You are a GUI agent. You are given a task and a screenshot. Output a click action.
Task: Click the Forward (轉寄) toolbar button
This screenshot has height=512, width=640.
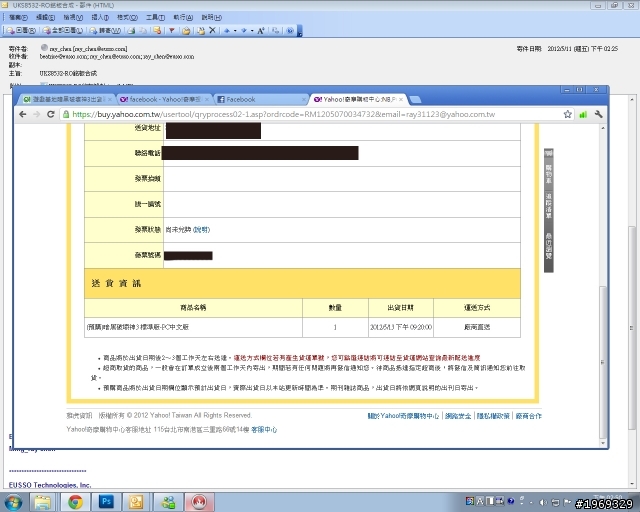(x=105, y=31)
